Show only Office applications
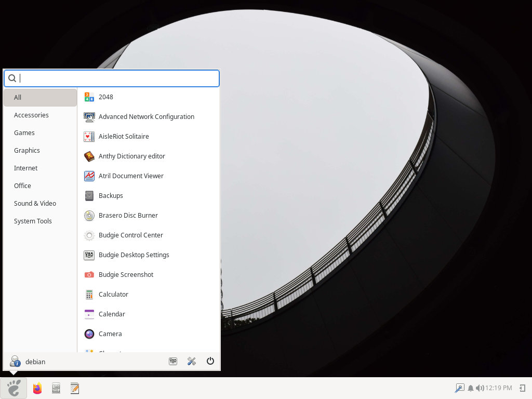The height and width of the screenshot is (399, 532). (x=22, y=185)
